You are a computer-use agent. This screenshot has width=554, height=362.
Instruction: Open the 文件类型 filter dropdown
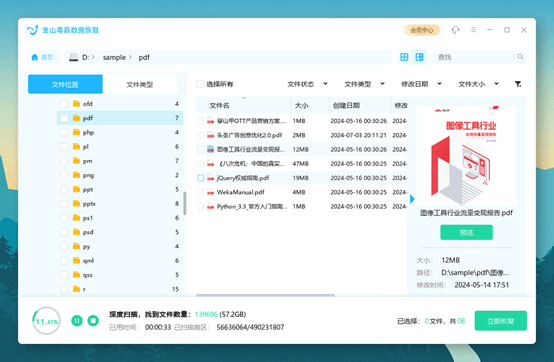(365, 84)
